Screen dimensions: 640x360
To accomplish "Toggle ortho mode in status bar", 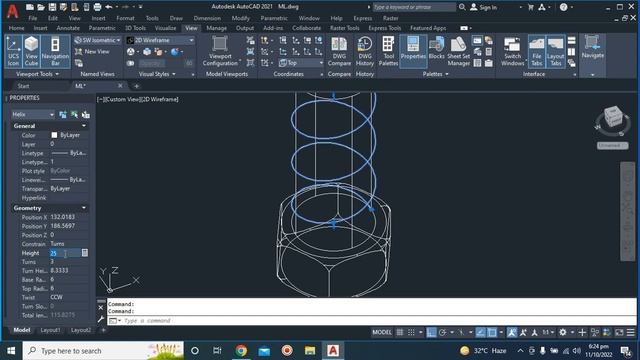I will [x=431, y=333].
